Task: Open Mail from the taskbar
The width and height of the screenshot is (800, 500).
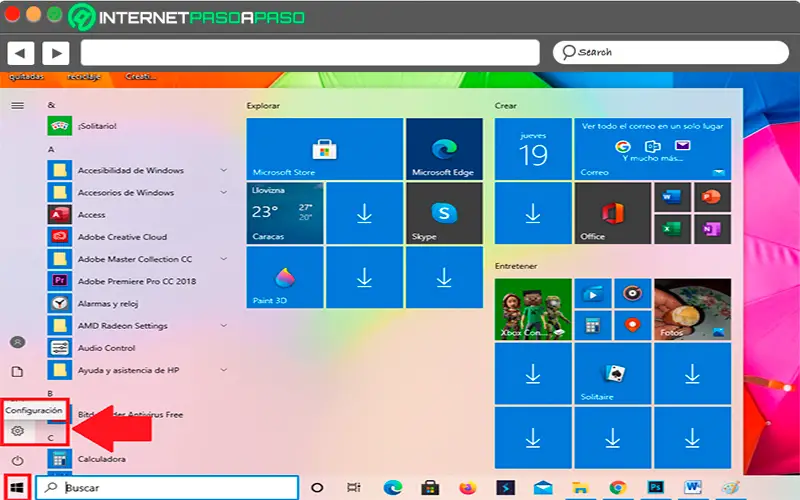Action: click(x=543, y=488)
